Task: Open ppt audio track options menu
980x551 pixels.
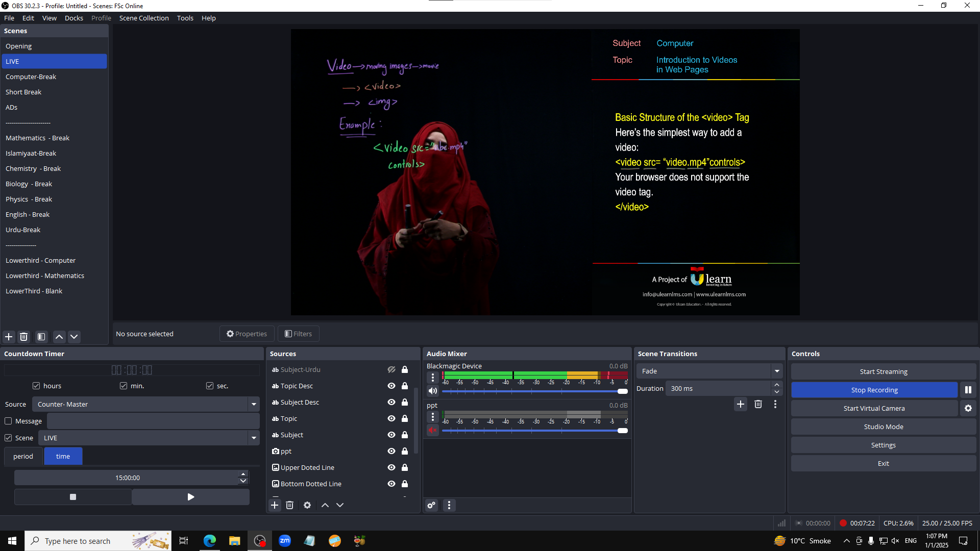Action: pyautogui.click(x=433, y=417)
